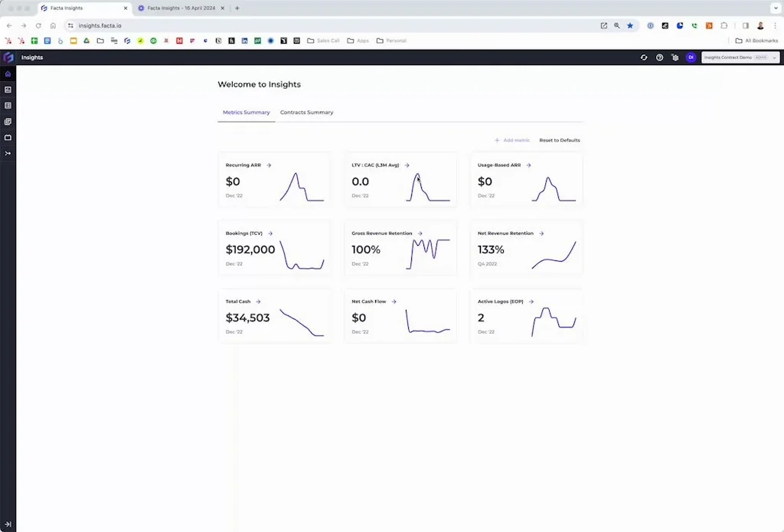
Task: Click the DI user avatar
Action: tap(691, 57)
